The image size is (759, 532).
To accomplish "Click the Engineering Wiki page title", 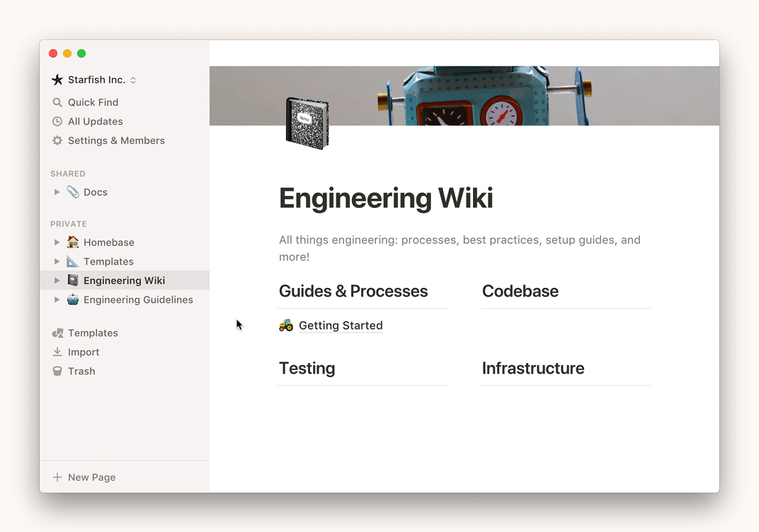I will tap(386, 198).
